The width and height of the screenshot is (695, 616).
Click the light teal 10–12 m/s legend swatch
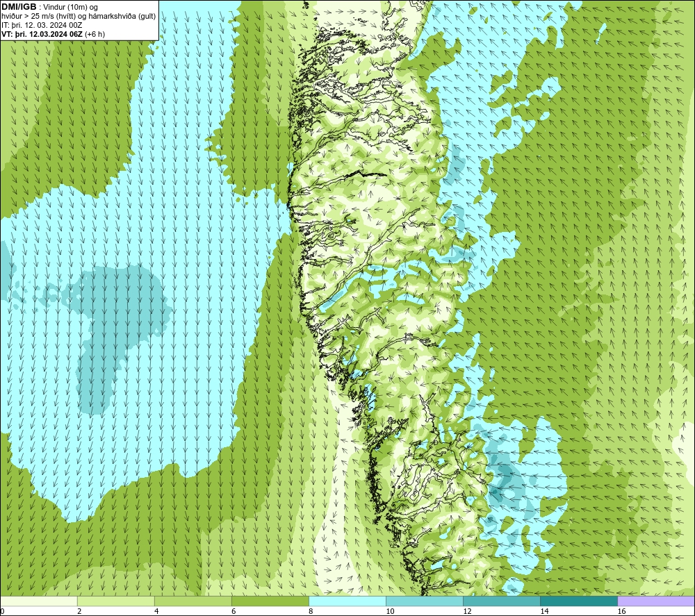(x=425, y=601)
